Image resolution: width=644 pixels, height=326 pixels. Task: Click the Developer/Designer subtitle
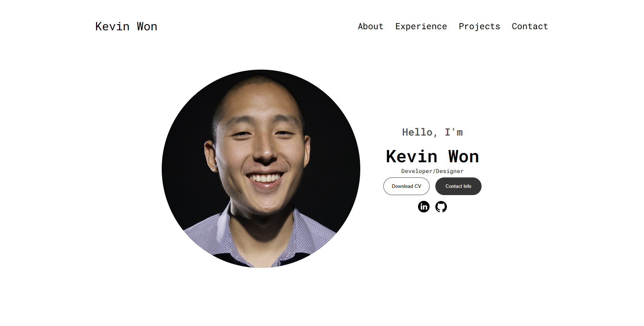click(432, 171)
